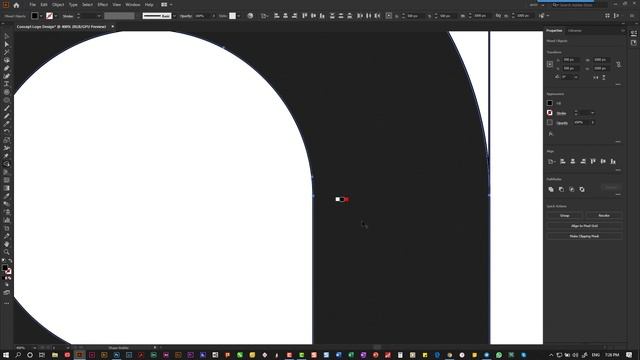Open the Window menu
This screenshot has width=640, height=360.
click(133, 5)
